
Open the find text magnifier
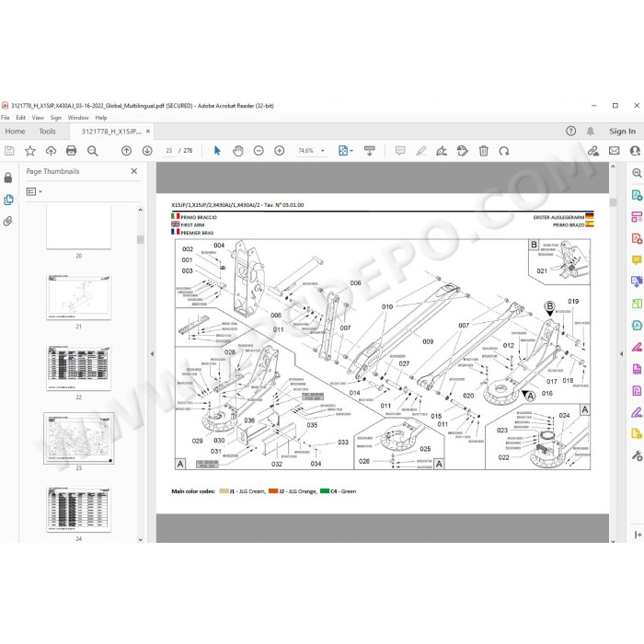93,151
